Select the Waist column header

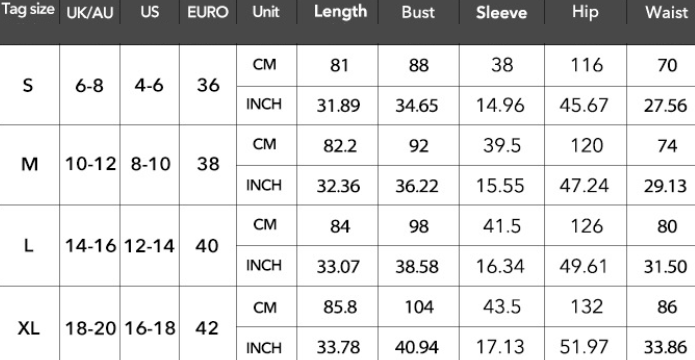coord(667,12)
